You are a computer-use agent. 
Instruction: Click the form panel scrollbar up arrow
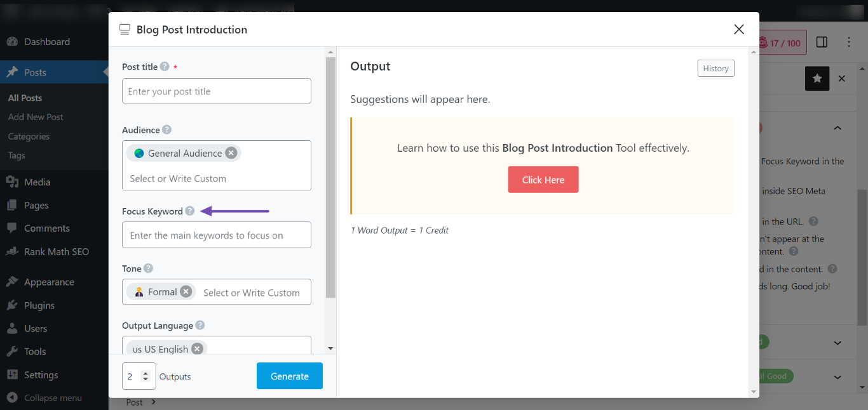pyautogui.click(x=330, y=51)
